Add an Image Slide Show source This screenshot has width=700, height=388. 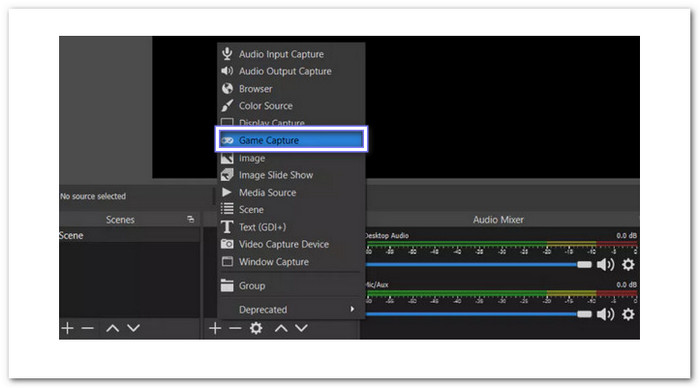(291, 175)
